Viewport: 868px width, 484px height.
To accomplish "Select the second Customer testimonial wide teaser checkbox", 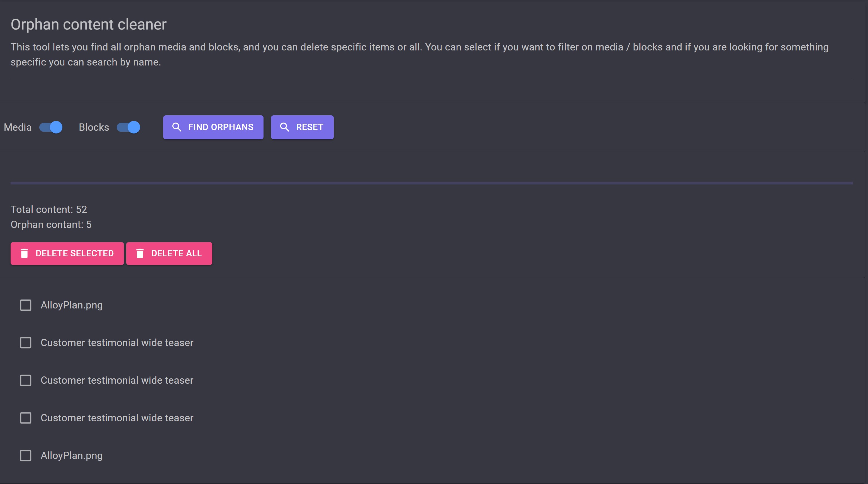I will 26,381.
